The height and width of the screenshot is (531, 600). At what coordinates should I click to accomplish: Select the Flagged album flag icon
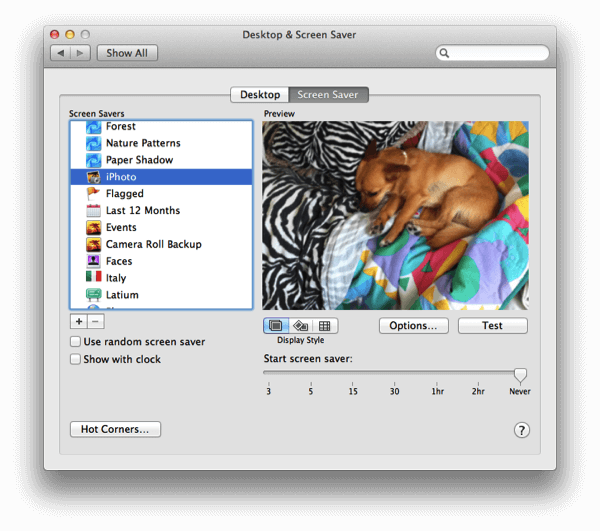[93, 194]
